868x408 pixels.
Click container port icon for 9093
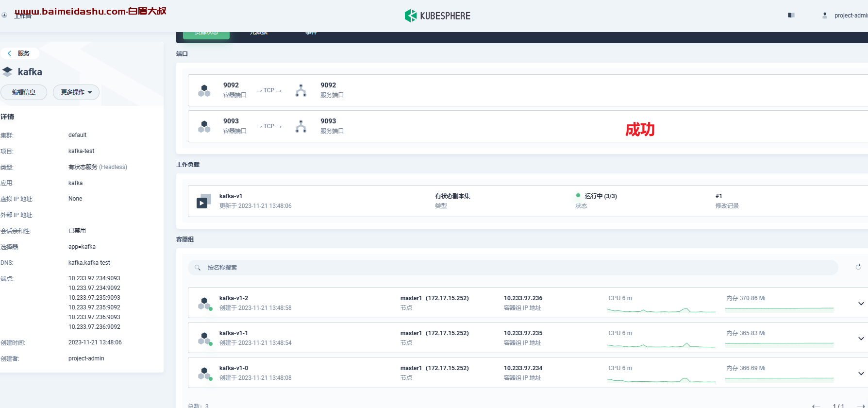[204, 126]
